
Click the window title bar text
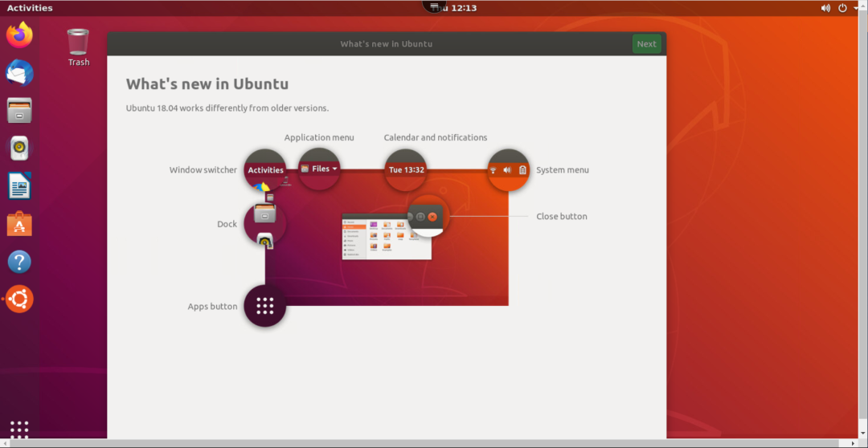pos(387,43)
